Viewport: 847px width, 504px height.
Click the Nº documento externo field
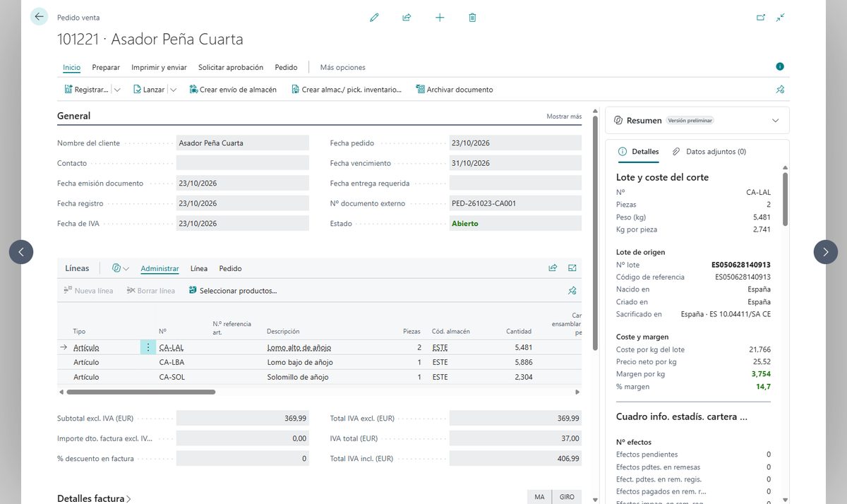point(515,203)
